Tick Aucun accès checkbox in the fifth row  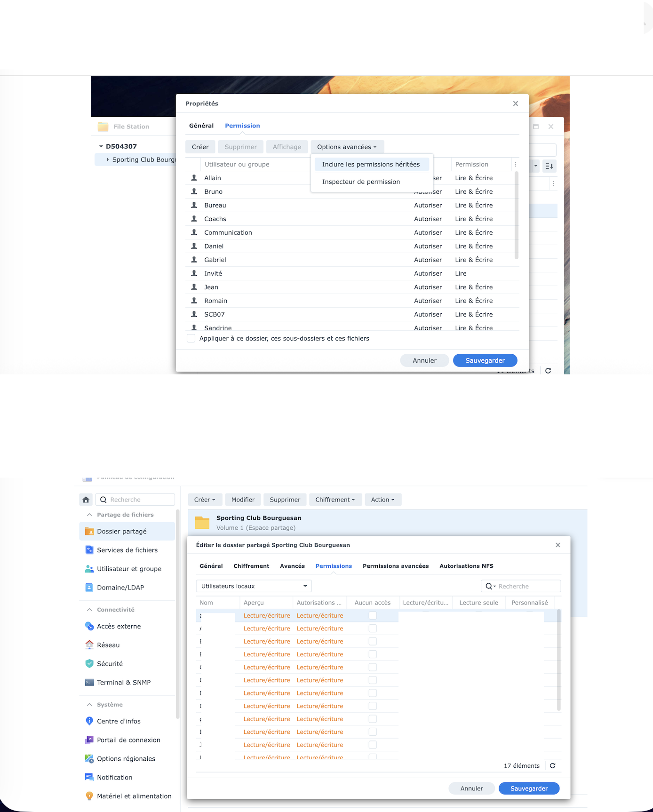click(373, 667)
